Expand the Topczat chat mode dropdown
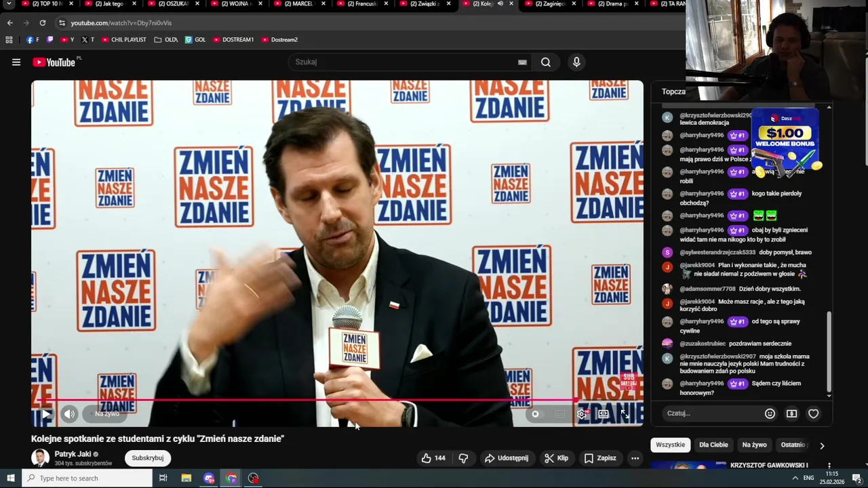The width and height of the screenshot is (868, 488). (673, 91)
